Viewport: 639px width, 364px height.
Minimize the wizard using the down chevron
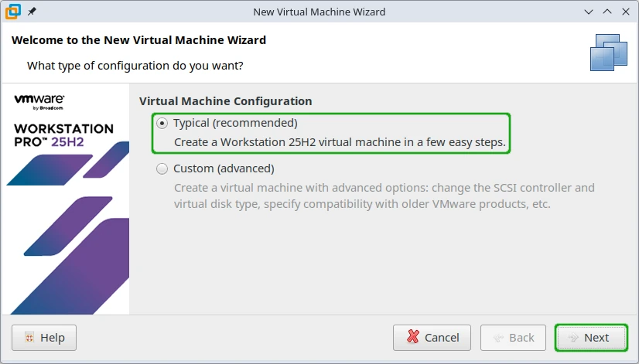588,12
